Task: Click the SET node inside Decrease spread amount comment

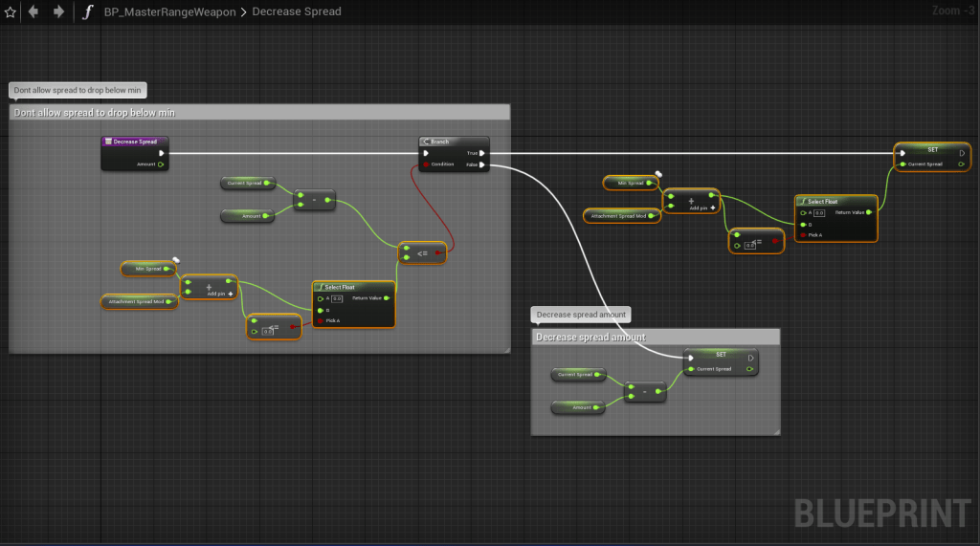Action: 721,355
